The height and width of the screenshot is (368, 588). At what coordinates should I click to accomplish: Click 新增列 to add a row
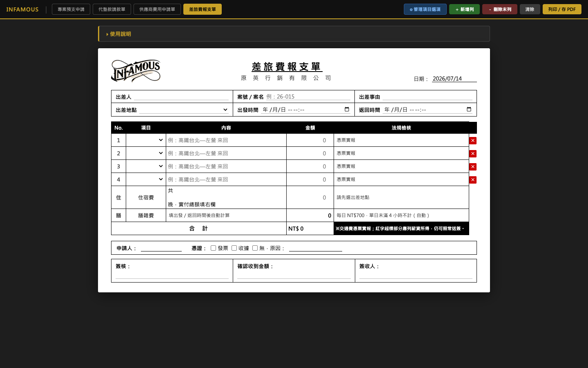[x=464, y=9]
